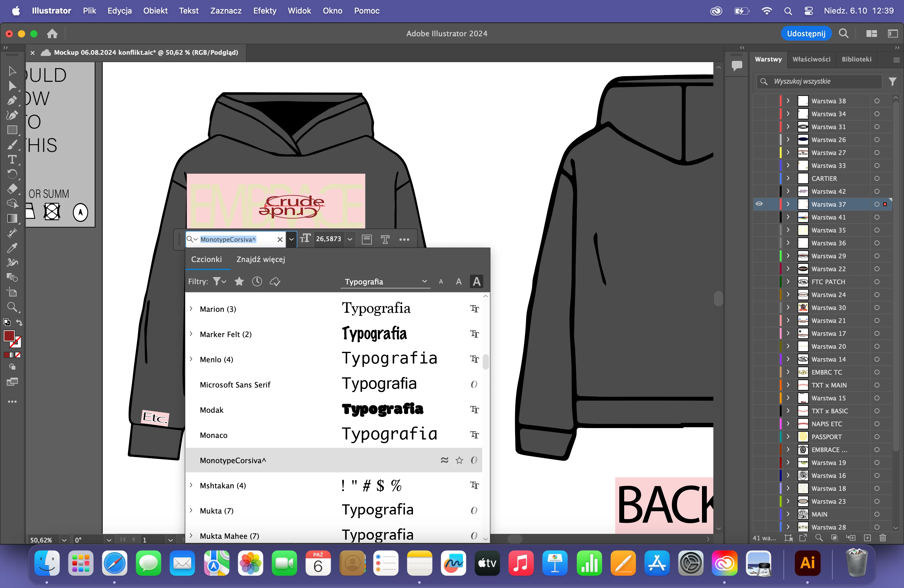
Task: Click the Udostępnij button
Action: coord(806,34)
